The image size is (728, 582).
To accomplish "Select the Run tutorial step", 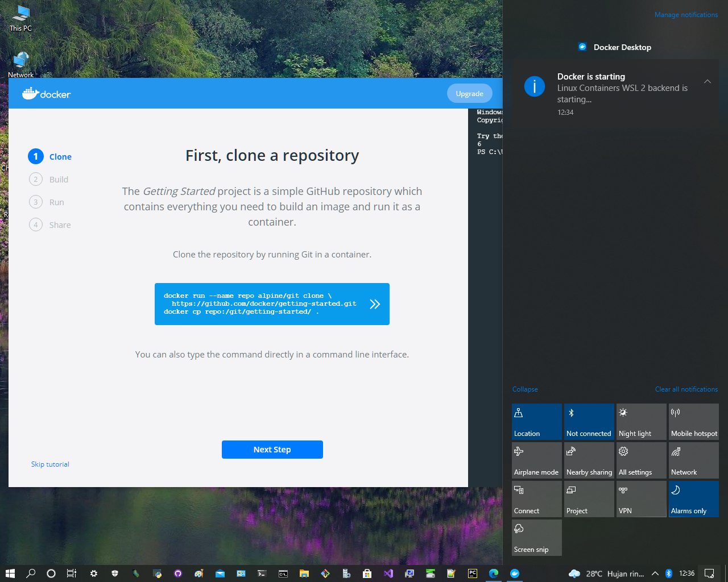I will click(47, 202).
